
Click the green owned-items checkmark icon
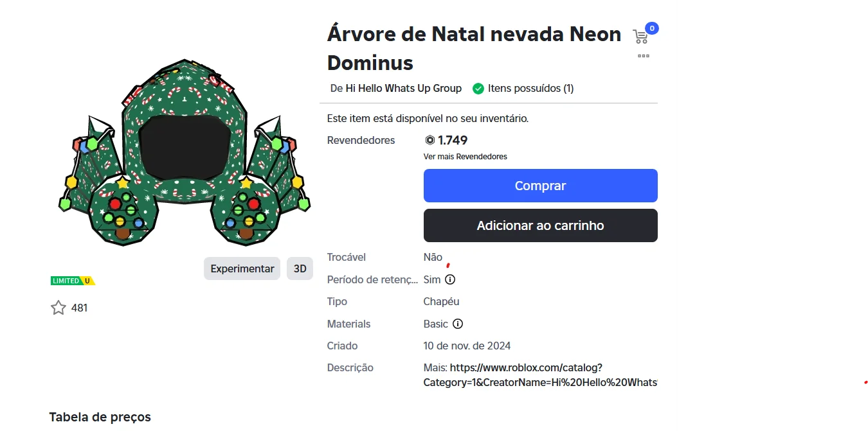coord(478,89)
